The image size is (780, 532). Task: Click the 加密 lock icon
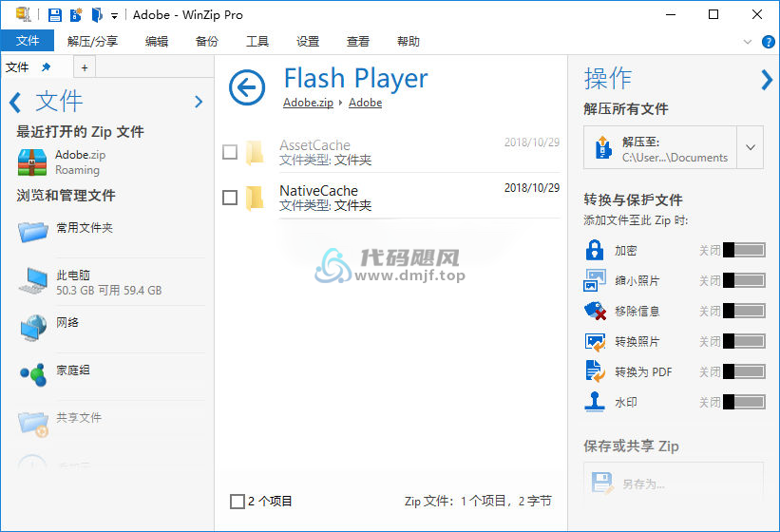pyautogui.click(x=595, y=250)
